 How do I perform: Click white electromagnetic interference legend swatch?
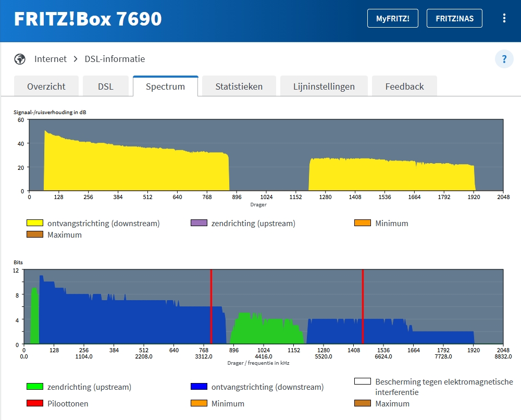click(x=363, y=381)
